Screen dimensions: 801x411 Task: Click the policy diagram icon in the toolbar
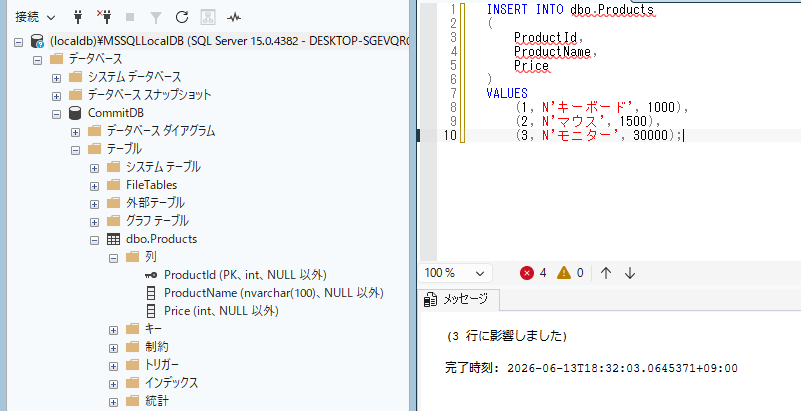208,17
